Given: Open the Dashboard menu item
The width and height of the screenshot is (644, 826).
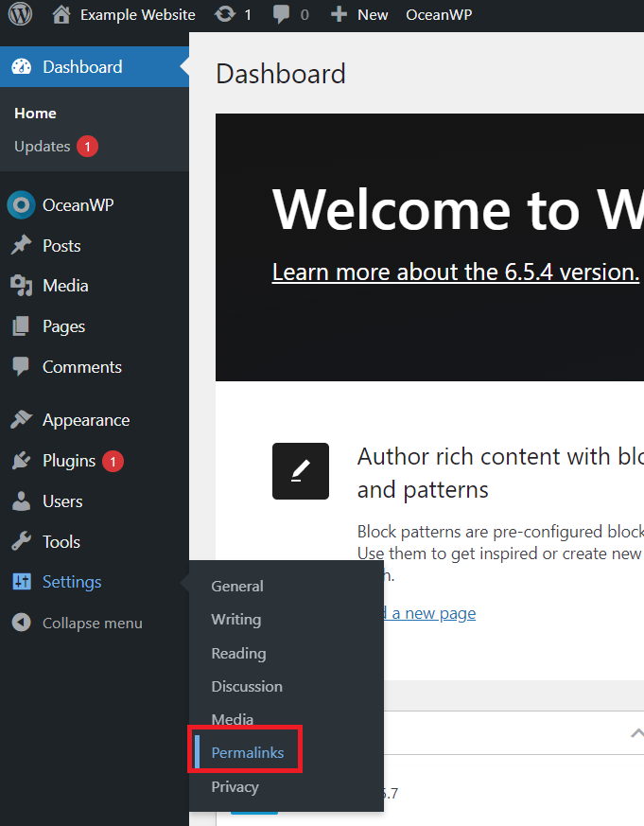Looking at the screenshot, I should point(95,67).
